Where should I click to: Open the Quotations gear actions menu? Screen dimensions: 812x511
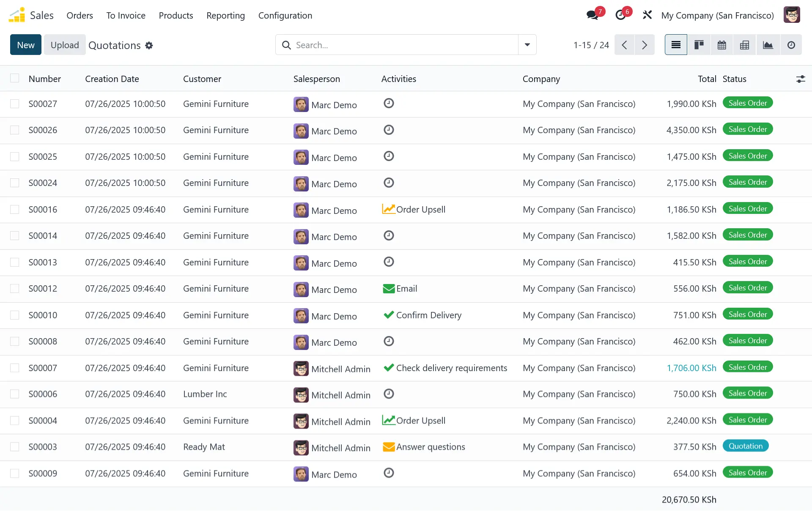click(x=149, y=45)
